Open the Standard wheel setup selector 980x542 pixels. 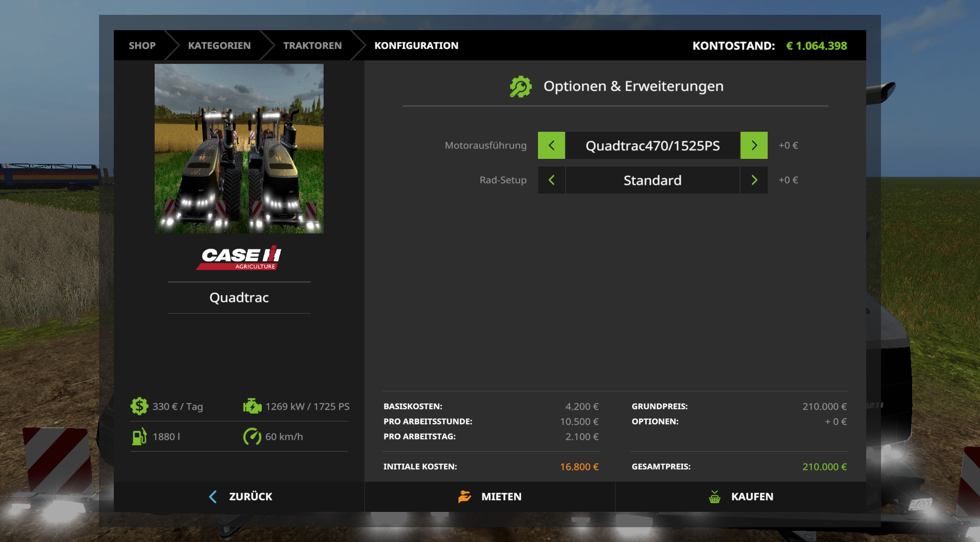pyautogui.click(x=653, y=180)
